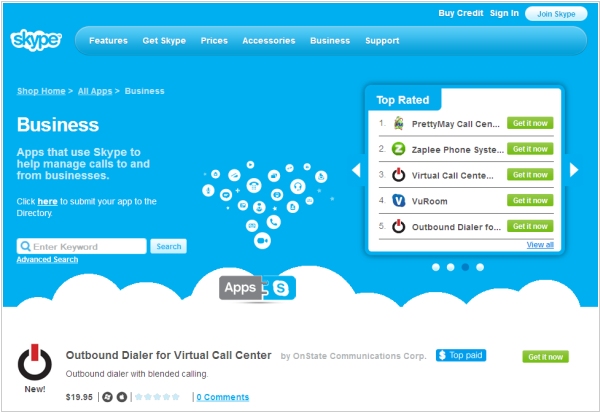The width and height of the screenshot is (600, 412).
Task: Get VuRoom now
Action: (x=530, y=200)
